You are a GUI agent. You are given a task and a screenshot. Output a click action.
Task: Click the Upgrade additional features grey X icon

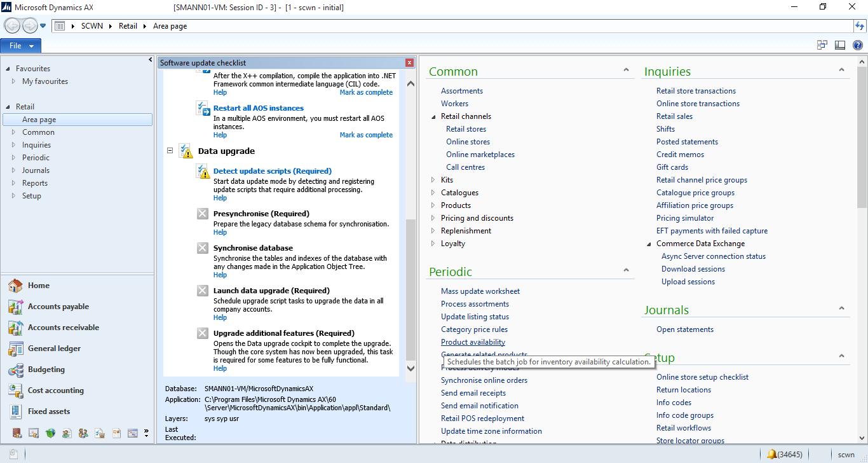click(203, 333)
